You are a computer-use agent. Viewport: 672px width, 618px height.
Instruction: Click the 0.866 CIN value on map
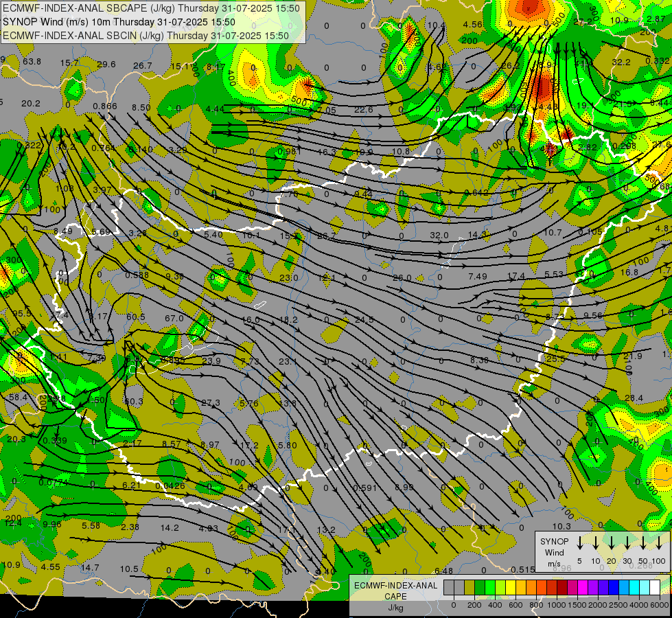(105, 106)
